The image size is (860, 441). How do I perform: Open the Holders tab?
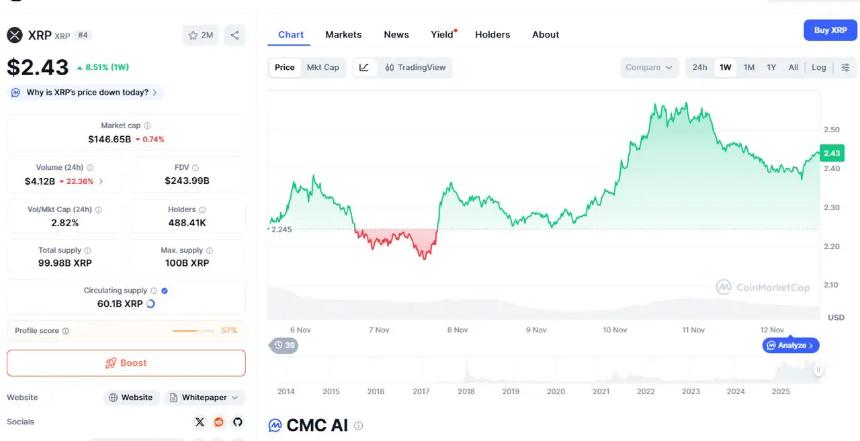[x=492, y=35]
